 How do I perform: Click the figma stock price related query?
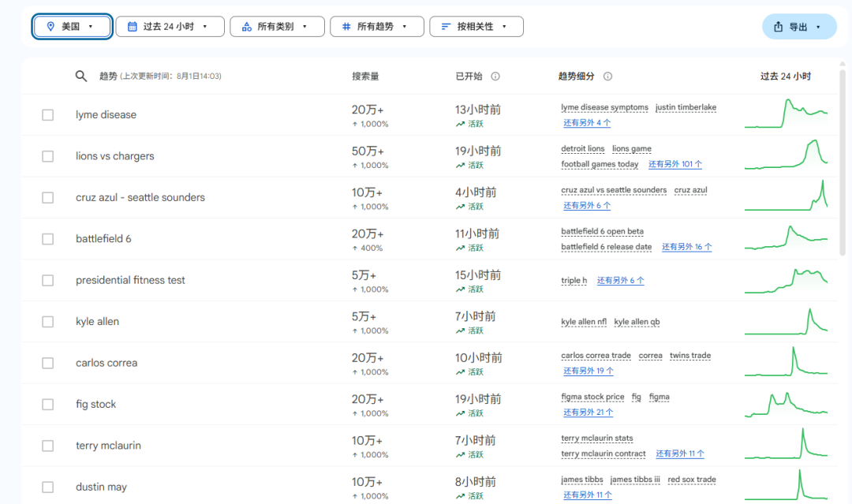click(x=592, y=397)
